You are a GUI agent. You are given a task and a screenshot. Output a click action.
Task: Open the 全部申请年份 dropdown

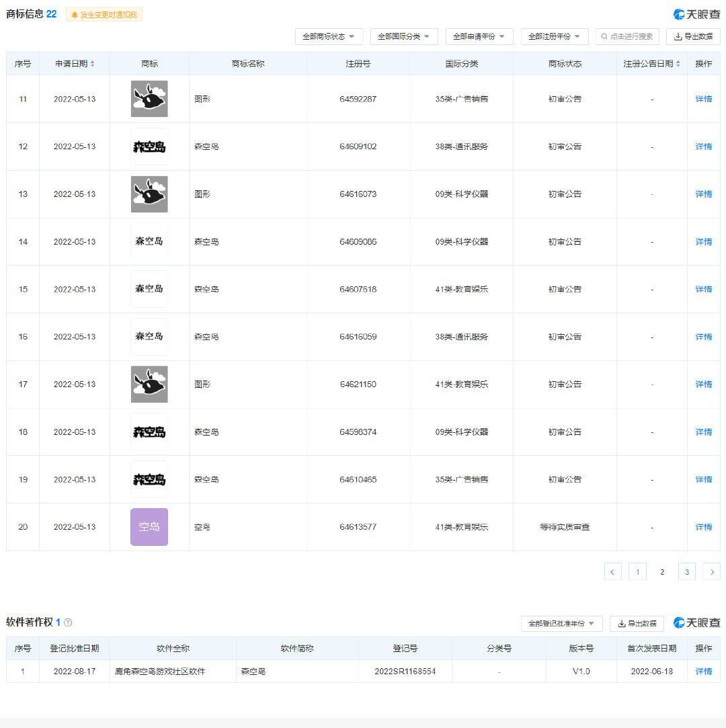coord(479,36)
